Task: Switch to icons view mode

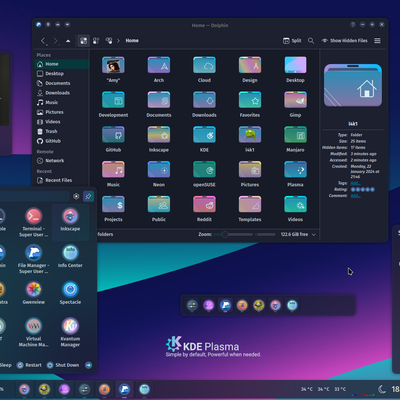Action: [83, 41]
